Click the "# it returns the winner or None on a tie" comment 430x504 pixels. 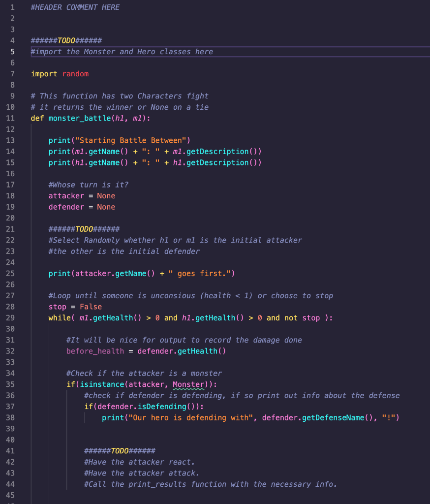120,107
